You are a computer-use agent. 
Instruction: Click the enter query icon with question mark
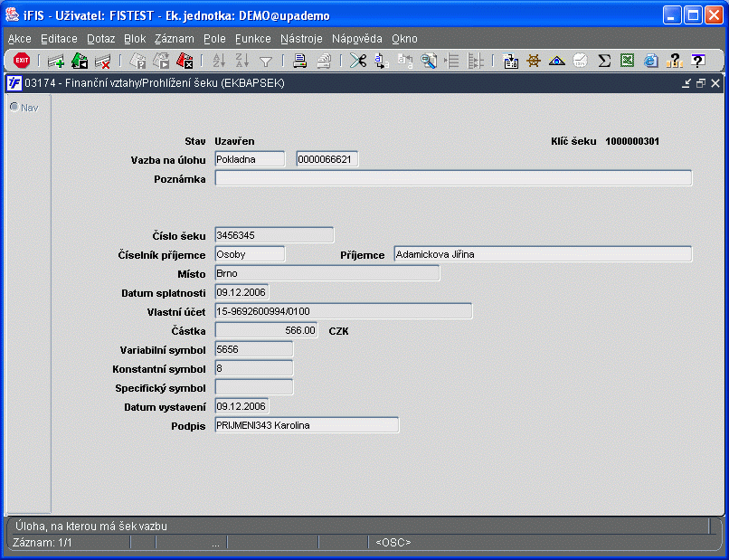(x=138, y=61)
